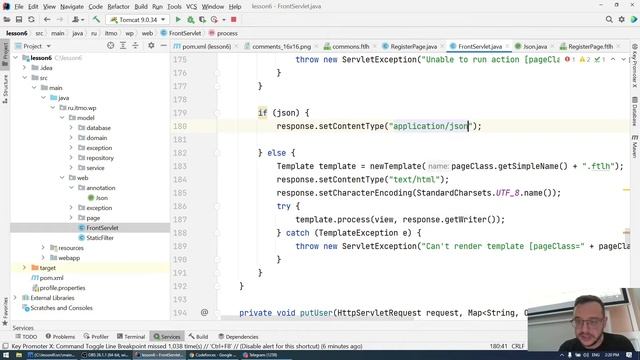Screen dimensions: 640x360
Task: Expand all nodes in Project panel
Action: 123,46
